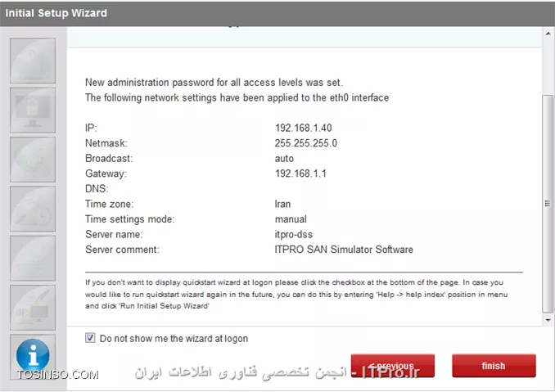This screenshot has width=555, height=392.
Task: Click the time zone value 'Iran'
Action: [x=282, y=204]
